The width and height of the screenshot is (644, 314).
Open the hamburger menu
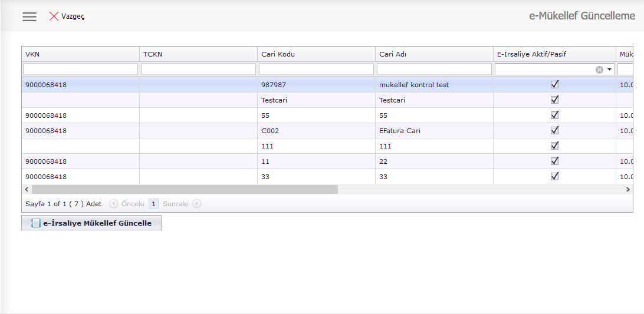(29, 16)
